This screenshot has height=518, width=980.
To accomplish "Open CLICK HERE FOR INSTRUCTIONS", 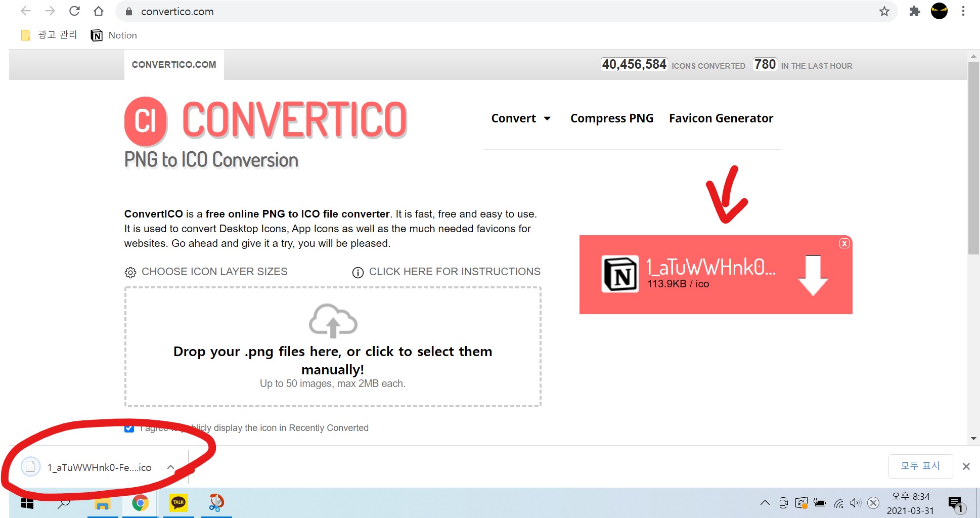I will pos(455,272).
